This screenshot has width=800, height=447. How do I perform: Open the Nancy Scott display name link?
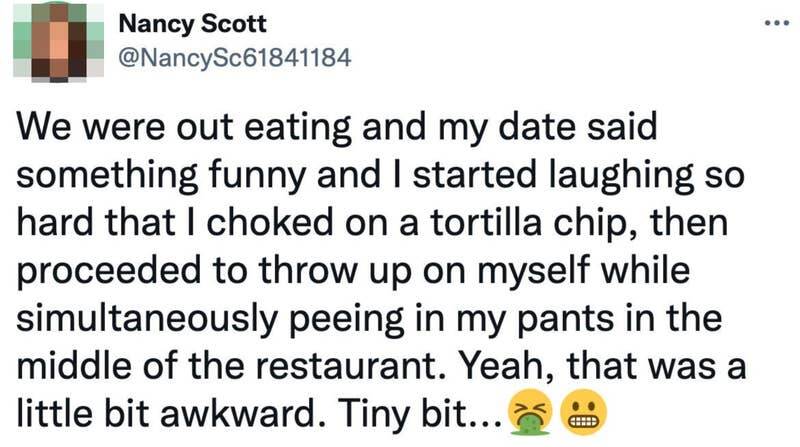coord(183,25)
